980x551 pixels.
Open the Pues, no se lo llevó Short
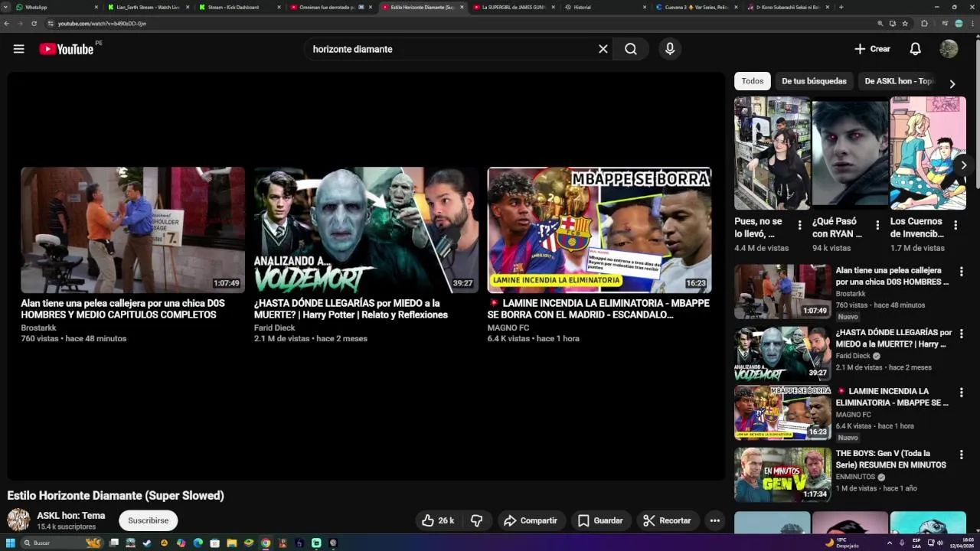[773, 153]
